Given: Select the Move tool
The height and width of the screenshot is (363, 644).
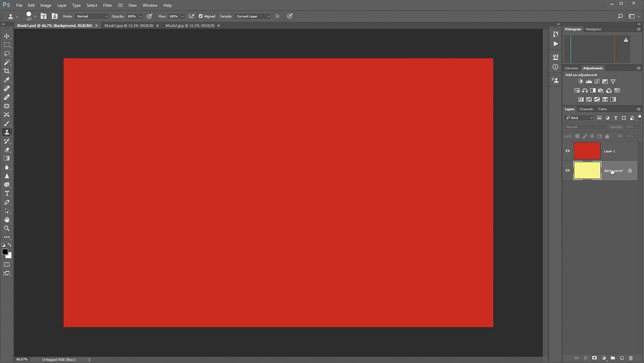Looking at the screenshot, I should point(7,36).
